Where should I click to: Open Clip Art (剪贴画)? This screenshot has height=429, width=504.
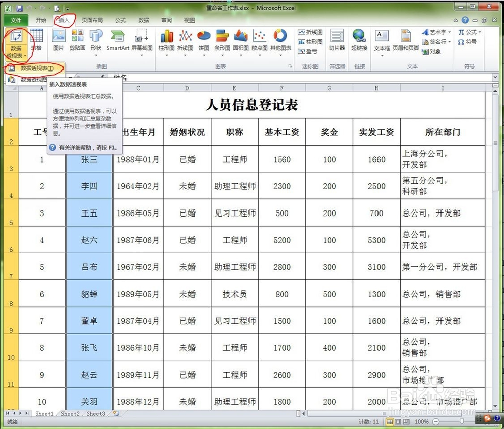click(x=77, y=40)
